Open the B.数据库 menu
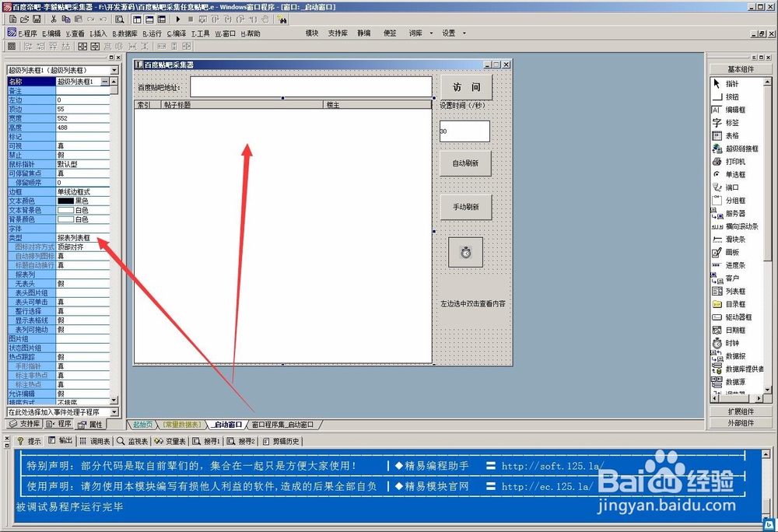Screen dimensions: 778x532 click(124, 33)
